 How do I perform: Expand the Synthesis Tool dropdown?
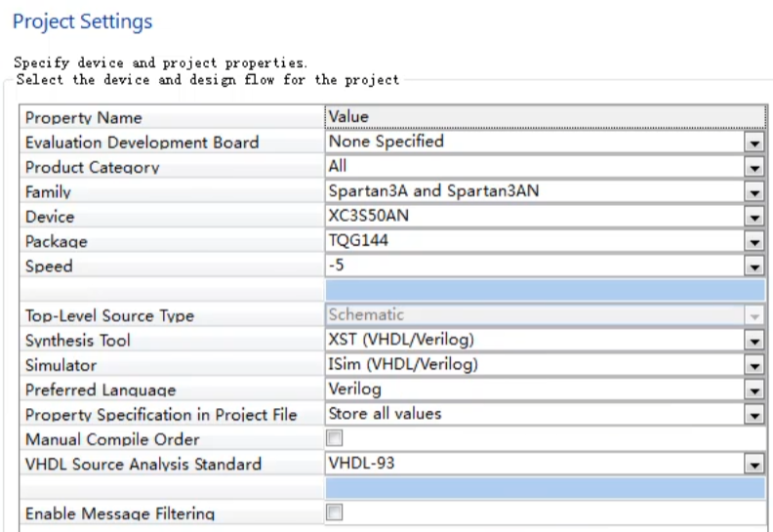[753, 341]
